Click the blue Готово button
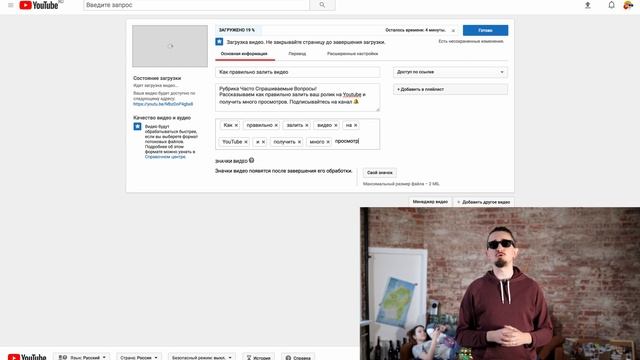This screenshot has height=360, width=640. (485, 30)
